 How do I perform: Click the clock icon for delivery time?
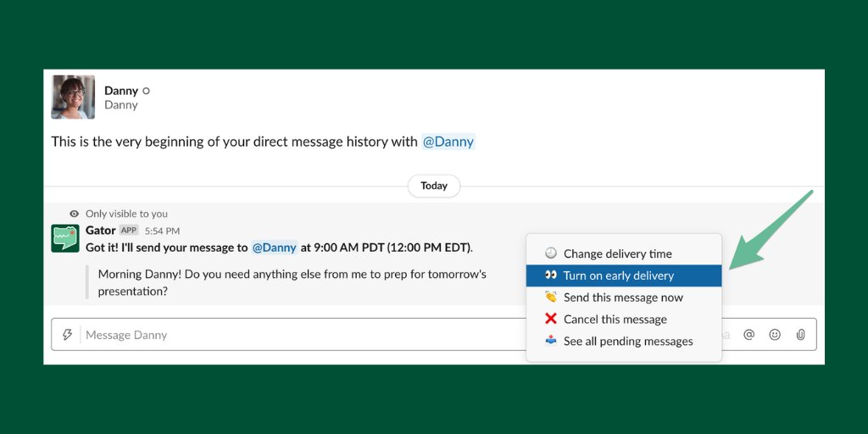[x=551, y=253]
